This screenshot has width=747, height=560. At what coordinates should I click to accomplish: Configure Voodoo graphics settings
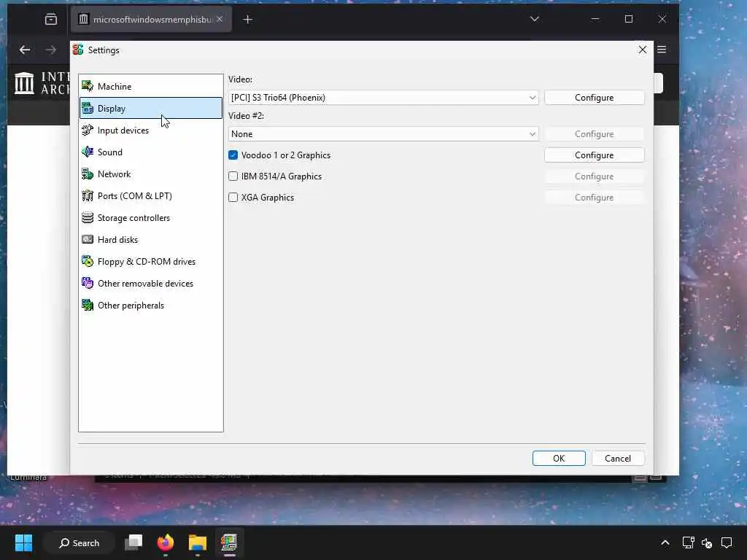[594, 155]
